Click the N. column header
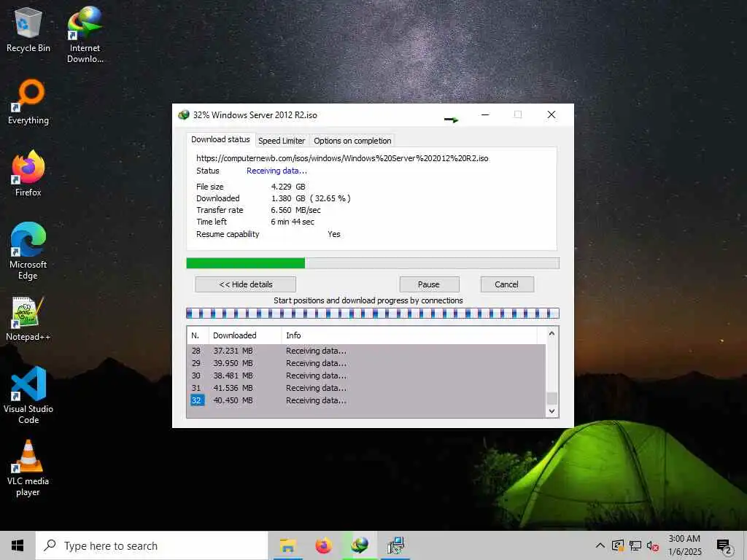Image resolution: width=747 pixels, height=560 pixels. 197,335
